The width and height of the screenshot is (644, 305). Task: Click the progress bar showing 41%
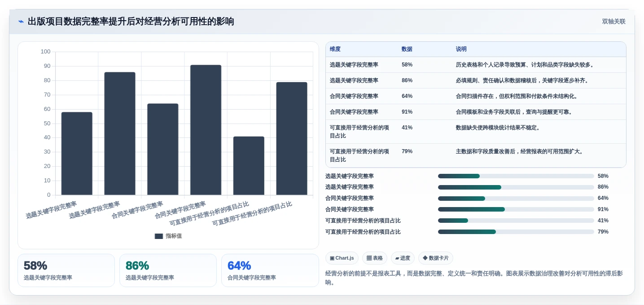click(516, 221)
